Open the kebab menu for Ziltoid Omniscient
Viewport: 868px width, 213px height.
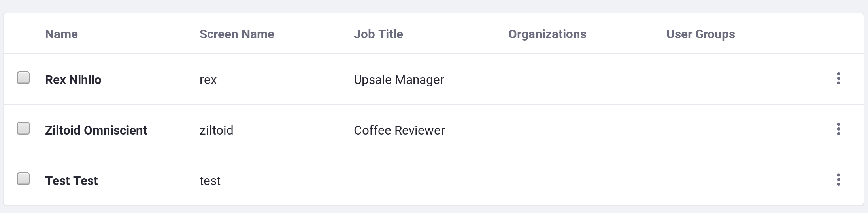point(838,129)
